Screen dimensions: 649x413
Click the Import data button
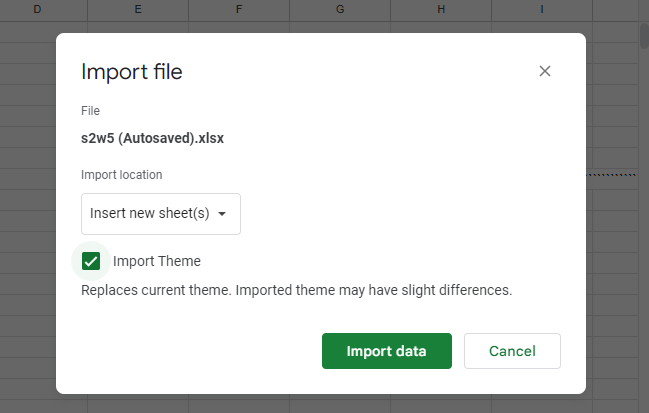pos(386,351)
